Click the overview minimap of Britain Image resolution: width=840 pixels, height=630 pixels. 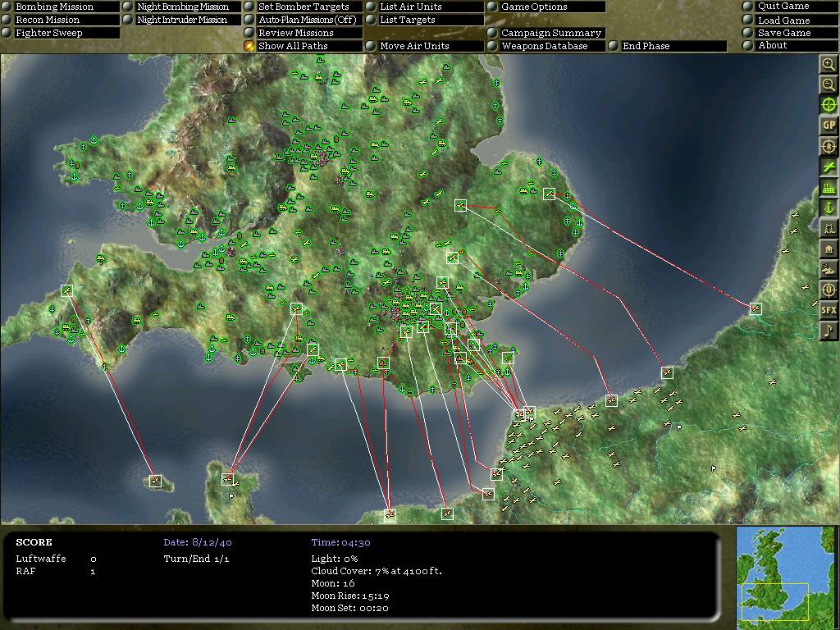[x=785, y=577]
